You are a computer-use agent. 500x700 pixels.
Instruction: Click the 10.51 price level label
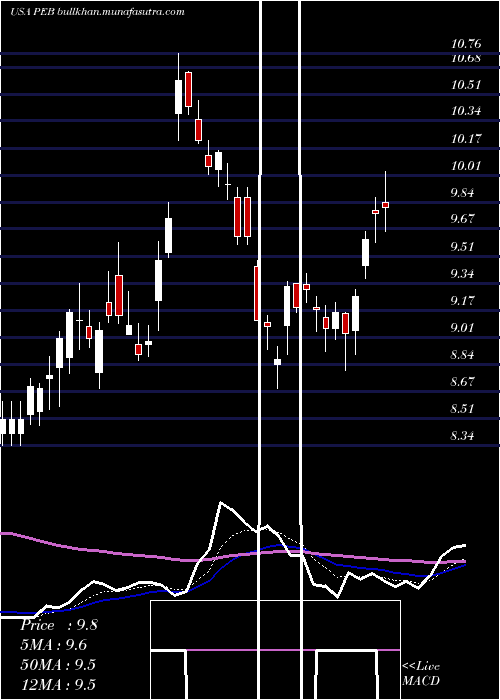466,84
